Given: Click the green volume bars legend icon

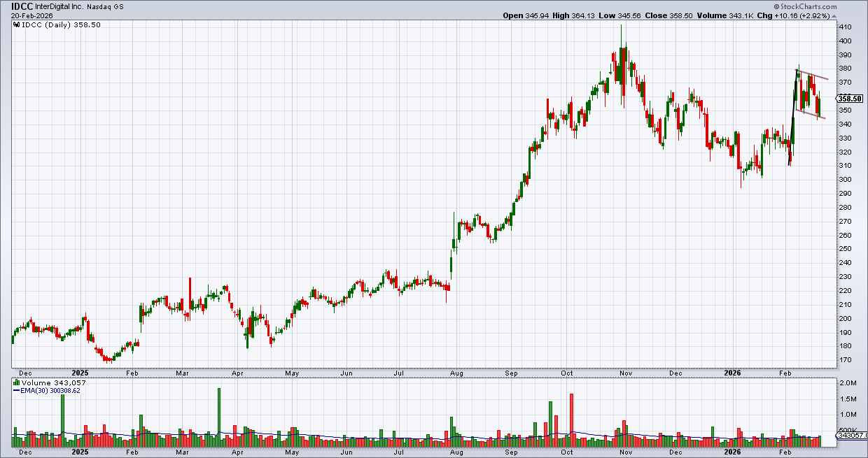Looking at the screenshot, I should [x=17, y=382].
